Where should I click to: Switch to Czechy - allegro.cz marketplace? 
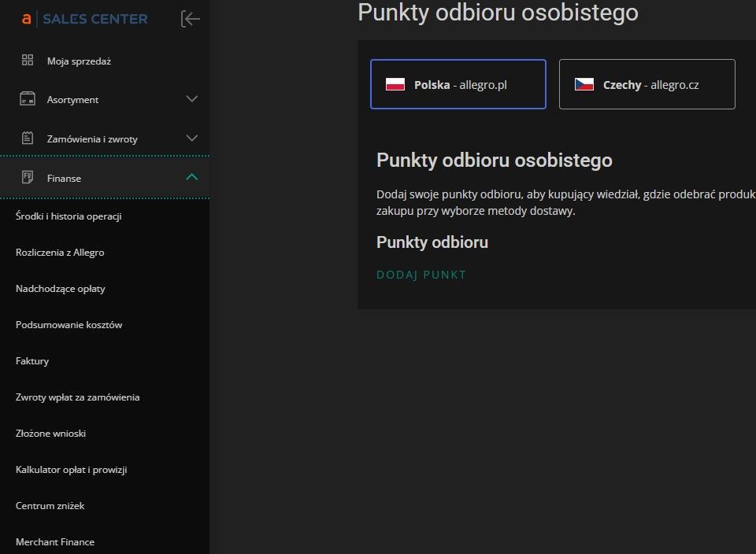(x=647, y=84)
